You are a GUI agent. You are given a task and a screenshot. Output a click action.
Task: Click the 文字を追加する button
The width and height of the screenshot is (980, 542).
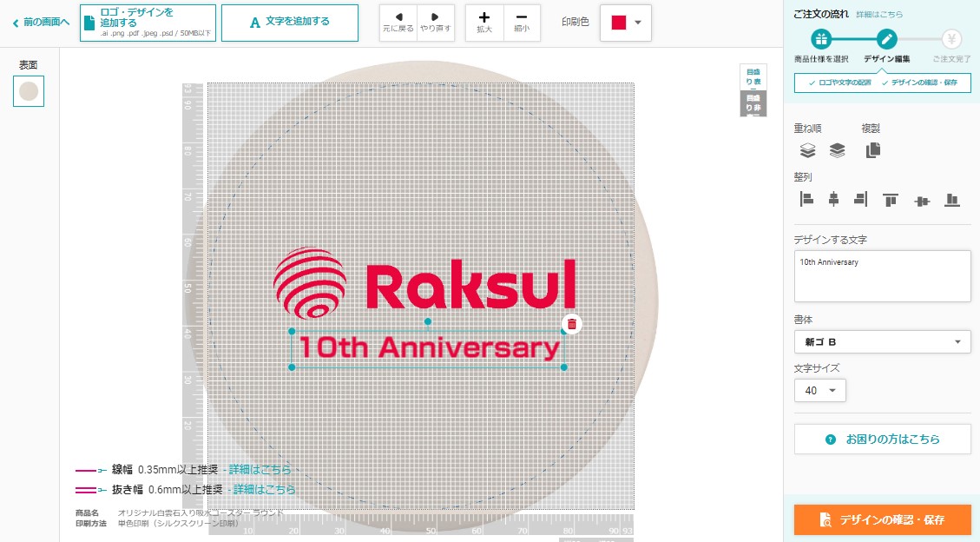[x=290, y=23]
